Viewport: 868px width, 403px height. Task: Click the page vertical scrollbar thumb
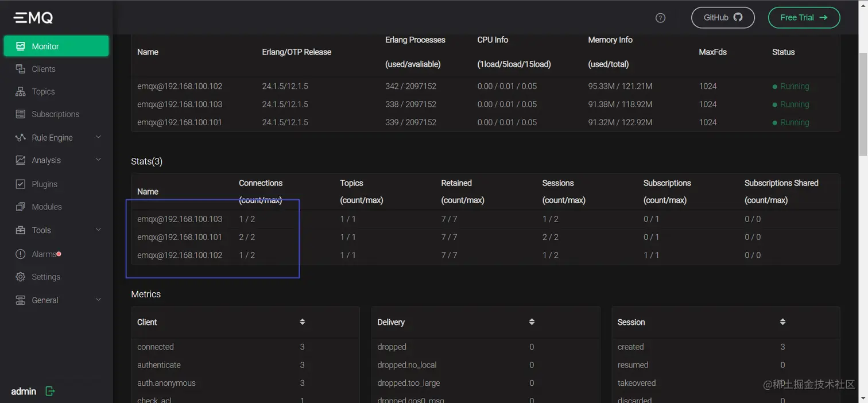coord(863,104)
